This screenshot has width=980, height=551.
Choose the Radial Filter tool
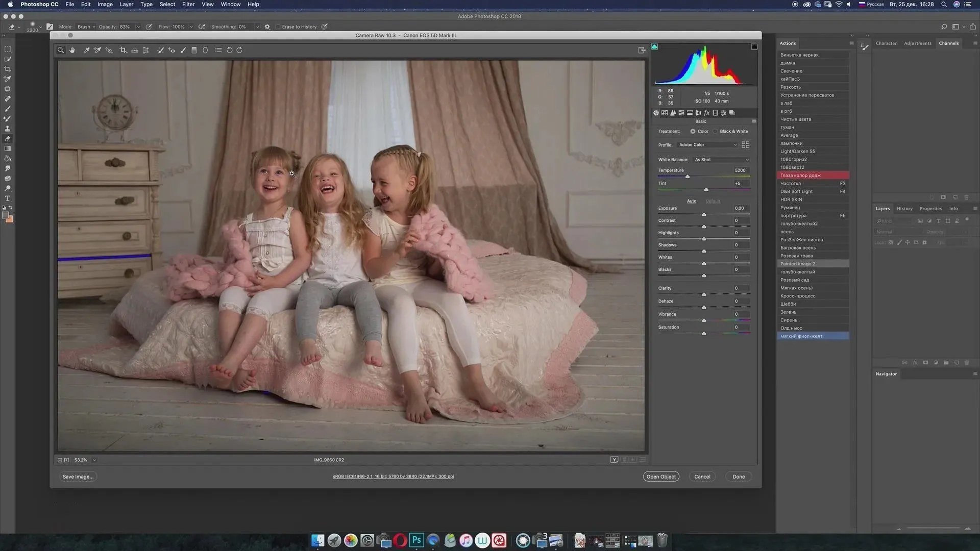tap(205, 50)
